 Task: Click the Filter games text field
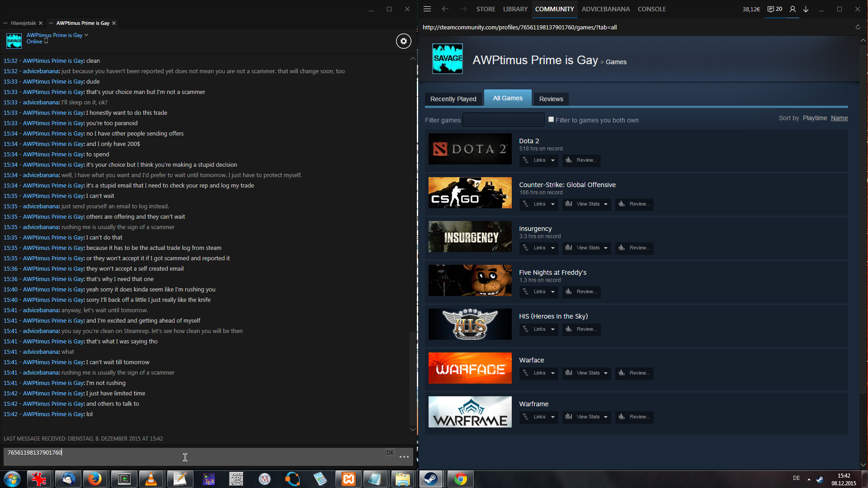pos(503,120)
